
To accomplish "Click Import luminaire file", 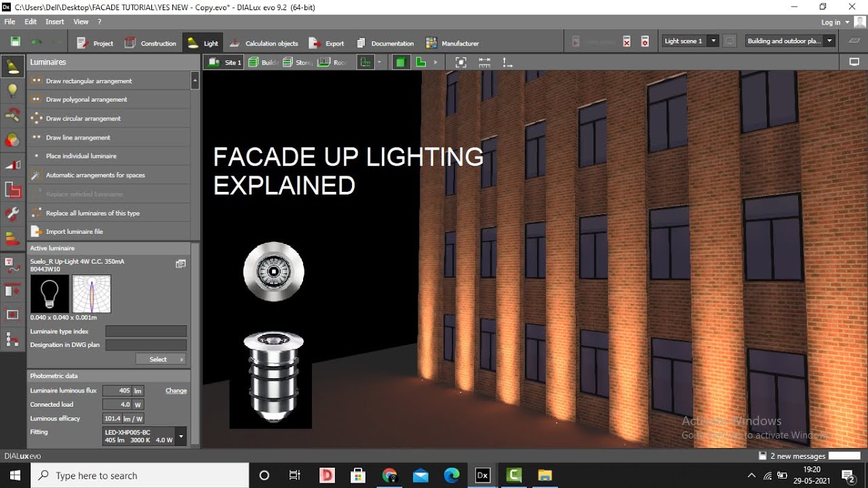I will point(109,231).
